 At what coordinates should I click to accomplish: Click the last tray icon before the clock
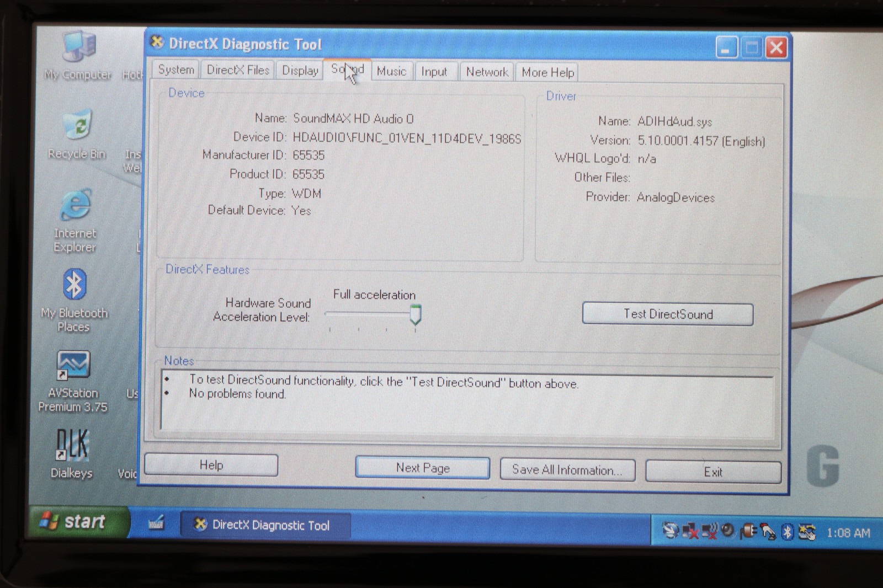807,532
